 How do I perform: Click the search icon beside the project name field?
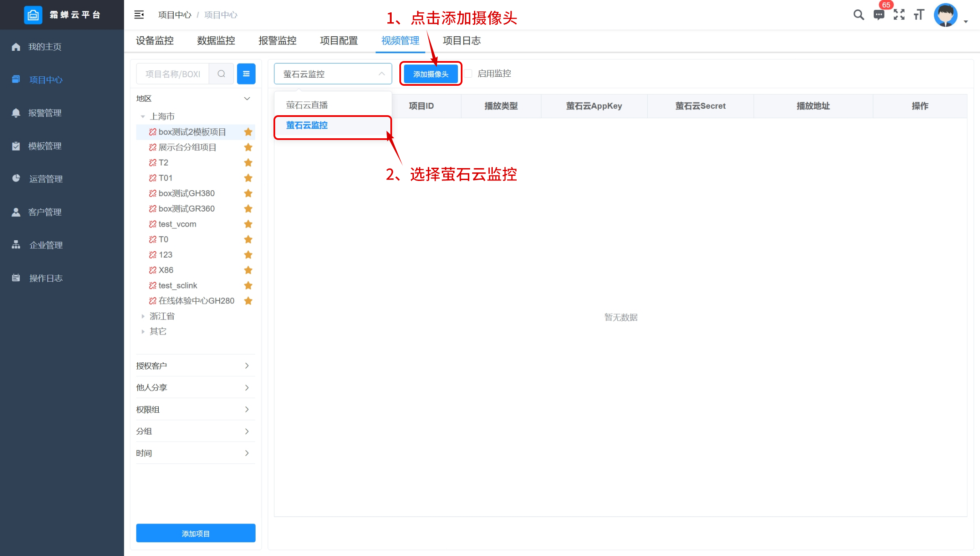point(221,74)
